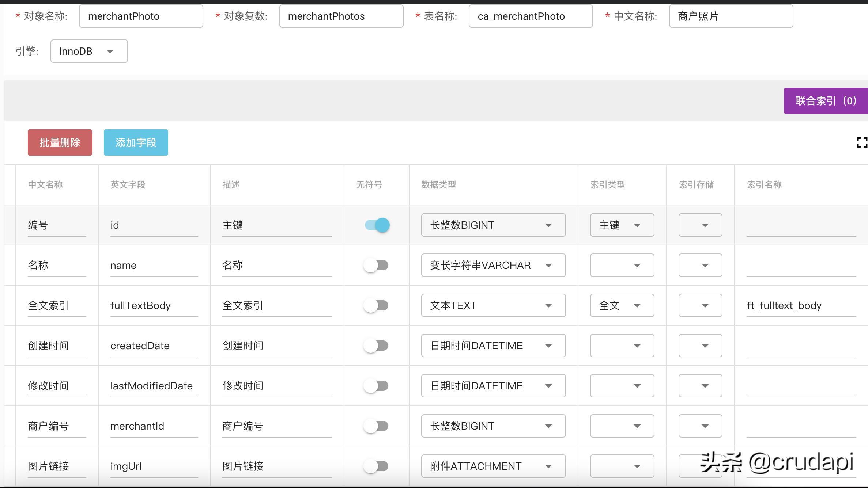The image size is (868, 488).
Task: Click the 添加字段 button
Action: tap(136, 142)
